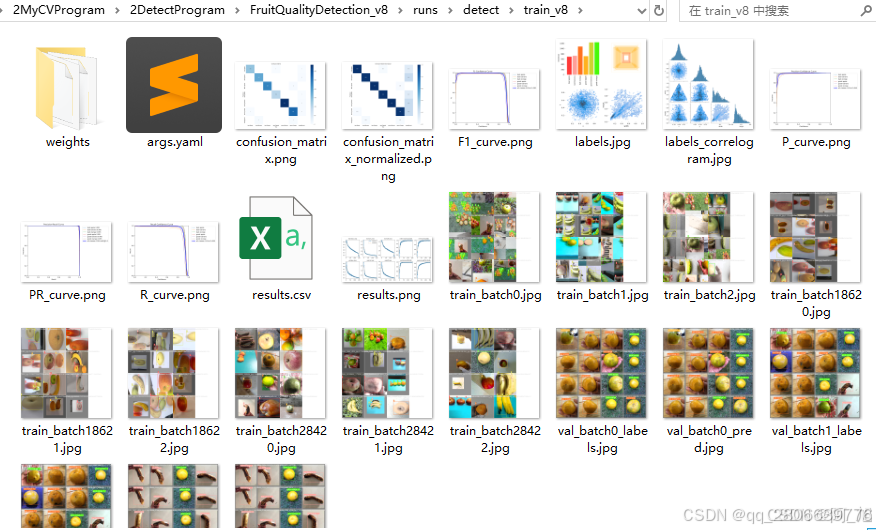Go to detect breadcrumb segment
Viewport: 876px width, 530px height.
[x=481, y=10]
